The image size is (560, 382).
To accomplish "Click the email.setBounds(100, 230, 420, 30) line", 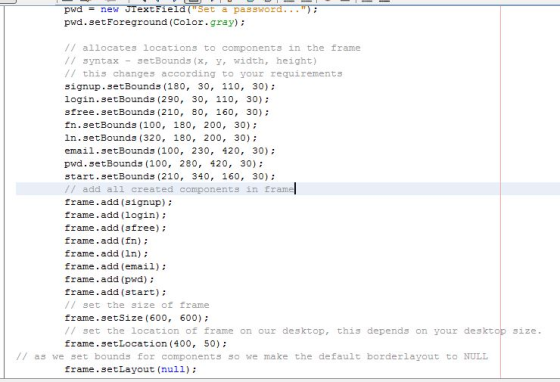I will 170,151.
